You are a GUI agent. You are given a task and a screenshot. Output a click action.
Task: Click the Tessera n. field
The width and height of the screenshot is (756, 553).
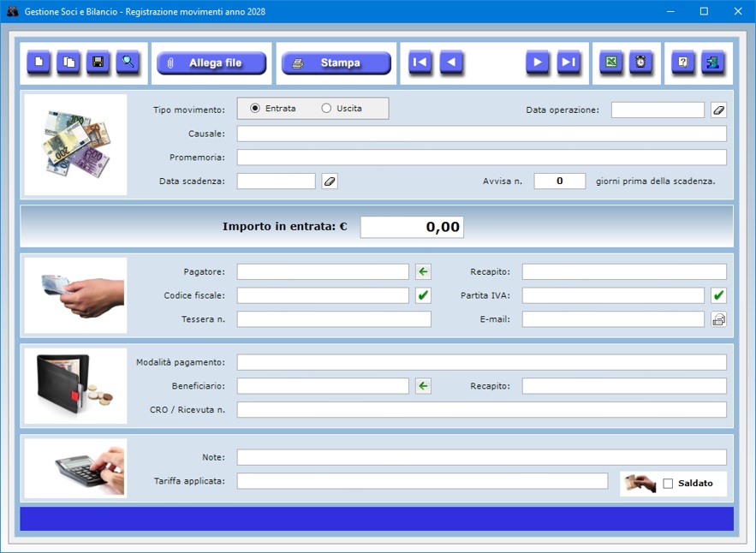point(334,319)
